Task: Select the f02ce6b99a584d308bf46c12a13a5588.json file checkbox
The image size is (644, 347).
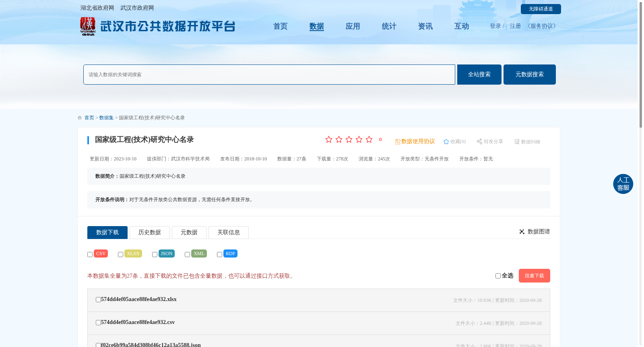Action: tap(98, 345)
